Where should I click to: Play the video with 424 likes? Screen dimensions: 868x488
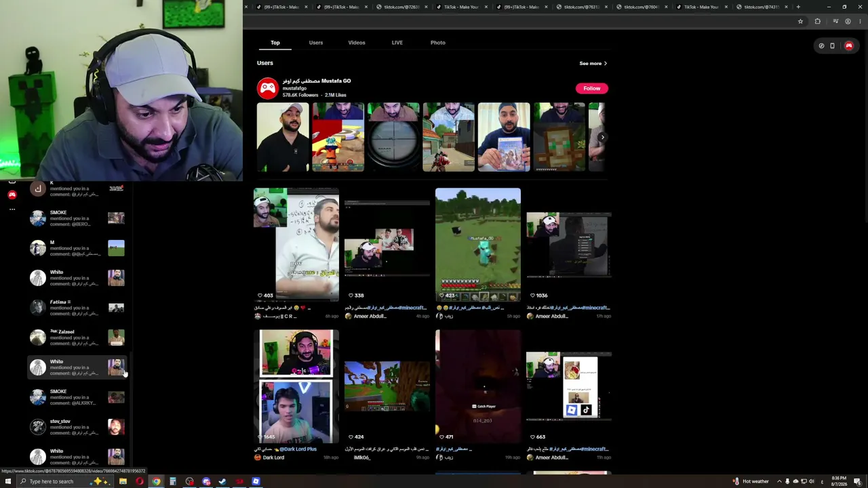(x=387, y=386)
